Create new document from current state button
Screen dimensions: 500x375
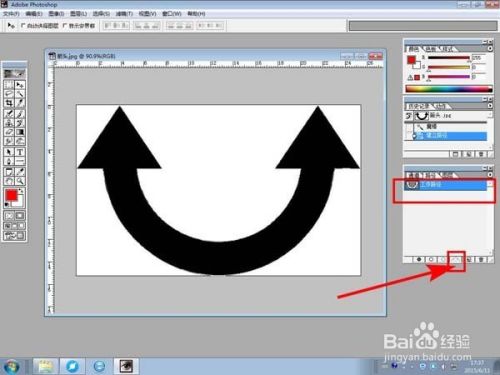(x=455, y=154)
